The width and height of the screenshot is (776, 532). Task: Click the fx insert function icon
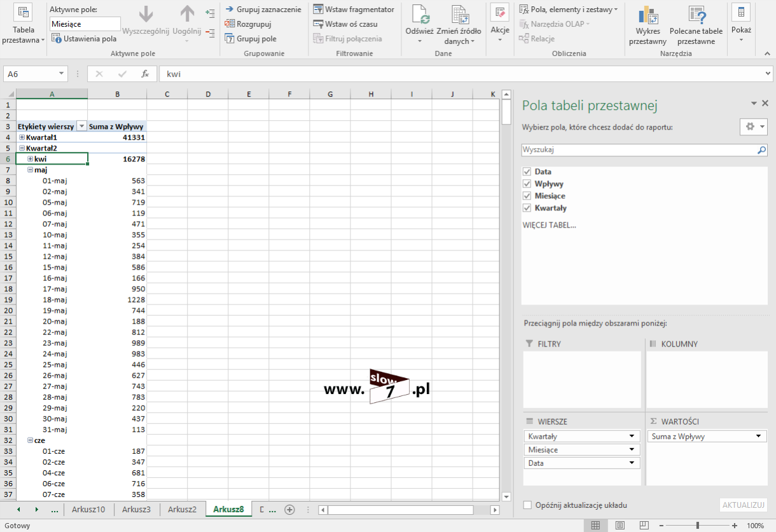click(145, 74)
